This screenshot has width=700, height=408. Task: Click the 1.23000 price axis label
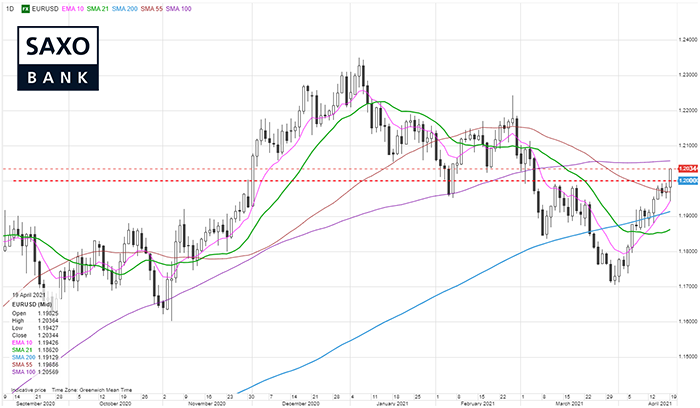[x=688, y=75]
